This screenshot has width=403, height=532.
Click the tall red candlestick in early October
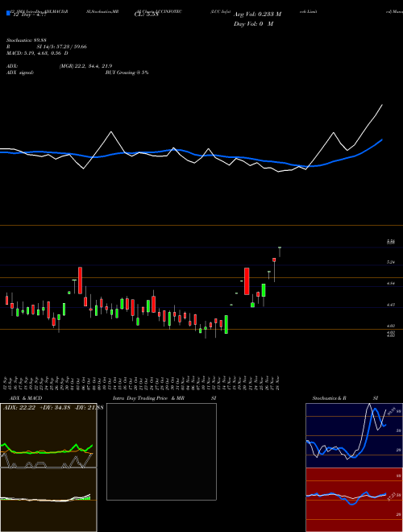click(80, 281)
